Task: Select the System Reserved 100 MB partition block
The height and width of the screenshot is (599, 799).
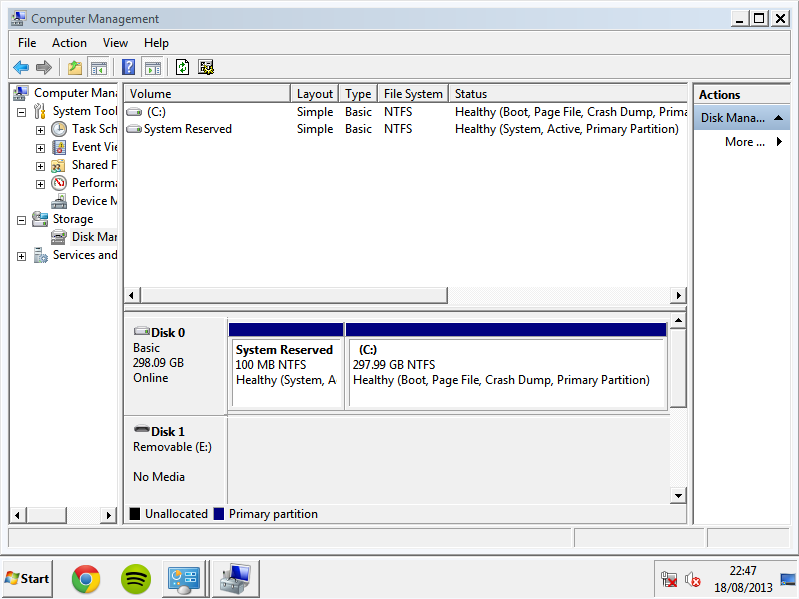Action: [286, 366]
